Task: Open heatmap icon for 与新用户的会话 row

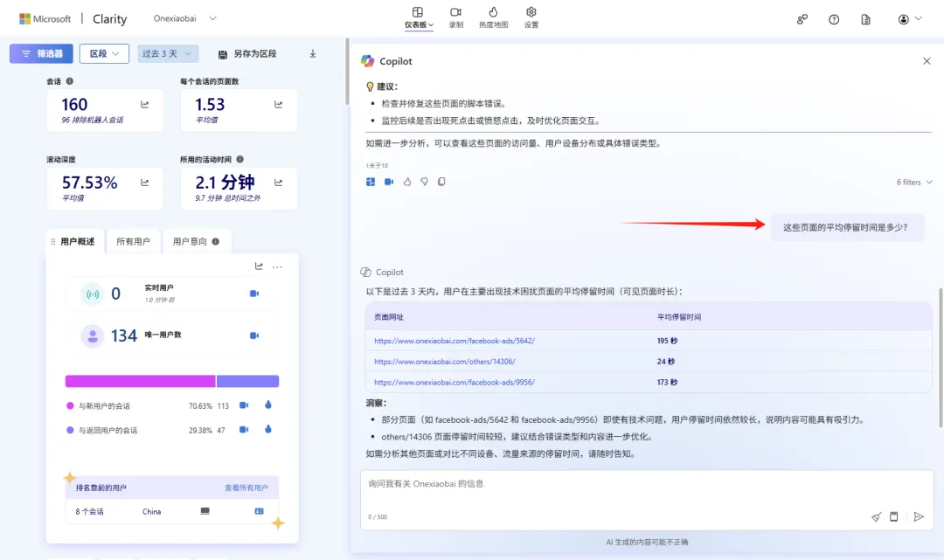Action: (x=267, y=405)
